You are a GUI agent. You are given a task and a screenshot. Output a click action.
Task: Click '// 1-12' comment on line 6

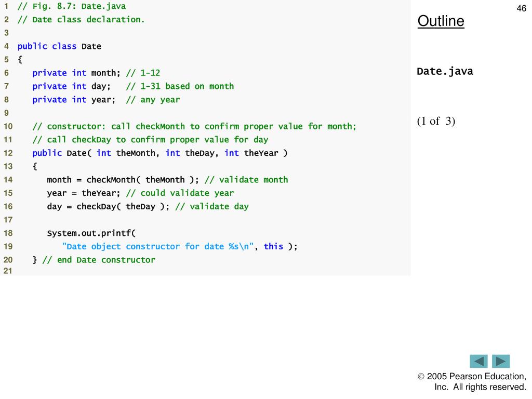click(143, 73)
